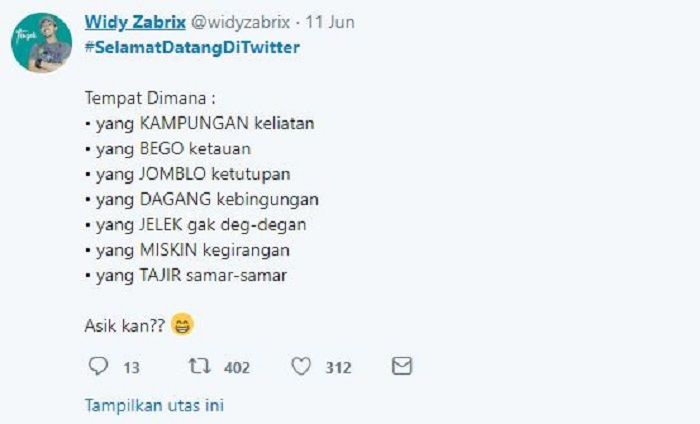Send tweet via envelope message icon

coord(402,366)
